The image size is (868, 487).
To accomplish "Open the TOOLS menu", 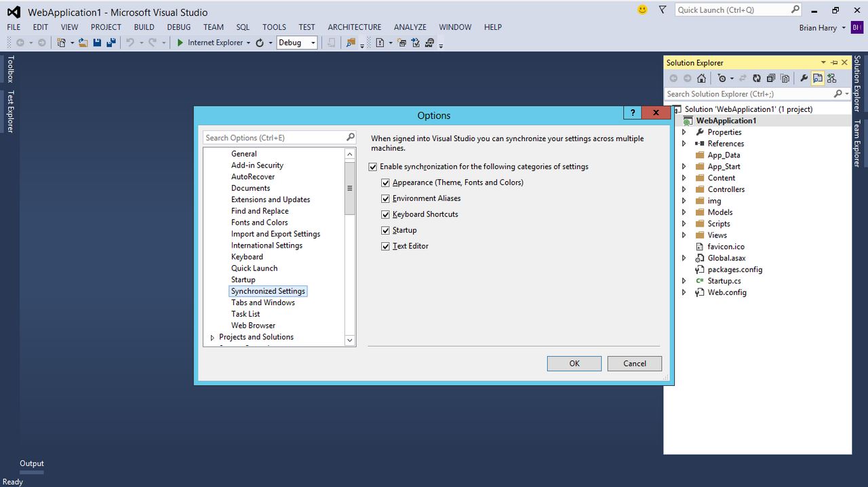I will pos(274,27).
